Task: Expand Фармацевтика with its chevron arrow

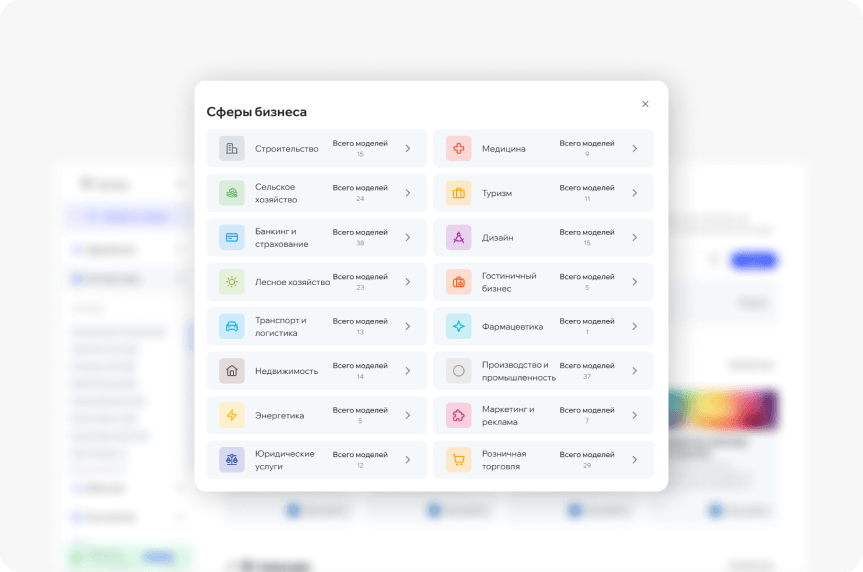Action: tap(634, 326)
